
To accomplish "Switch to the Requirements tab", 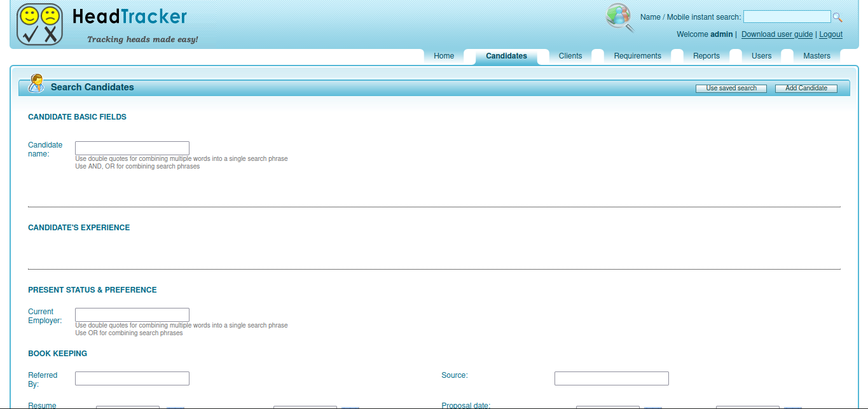I will pyautogui.click(x=637, y=56).
